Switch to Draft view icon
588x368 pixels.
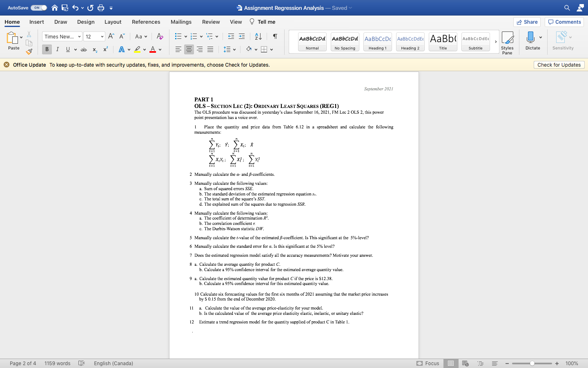494,363
